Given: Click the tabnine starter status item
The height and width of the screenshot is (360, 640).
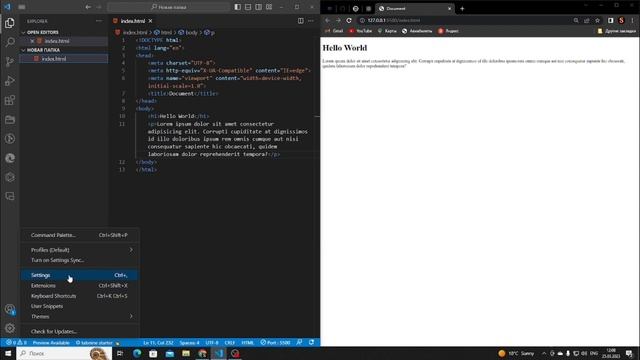Looking at the screenshot, I should pos(97,343).
